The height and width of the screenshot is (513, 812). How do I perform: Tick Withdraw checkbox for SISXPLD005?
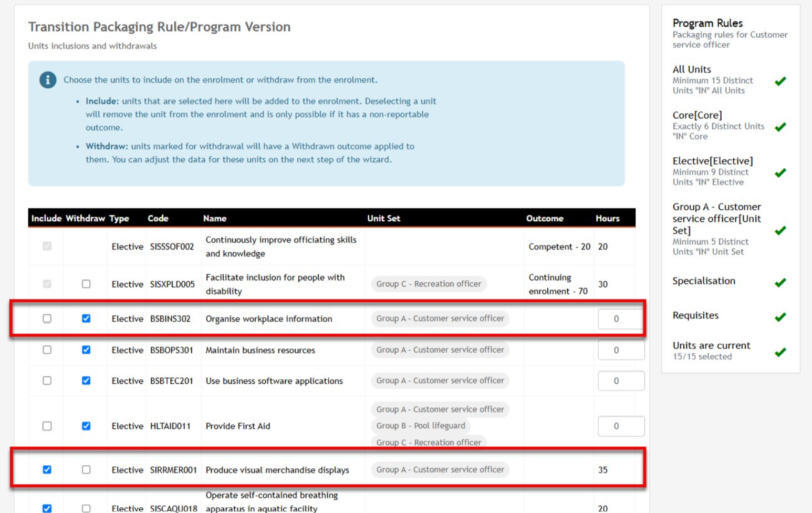tap(86, 284)
